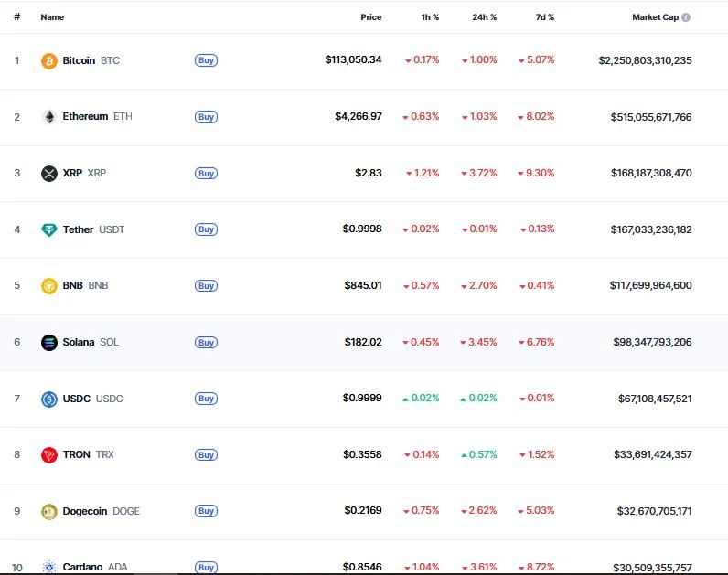Viewport: 728px width, 575px height.
Task: Click the USDC logo icon
Action: (49, 399)
